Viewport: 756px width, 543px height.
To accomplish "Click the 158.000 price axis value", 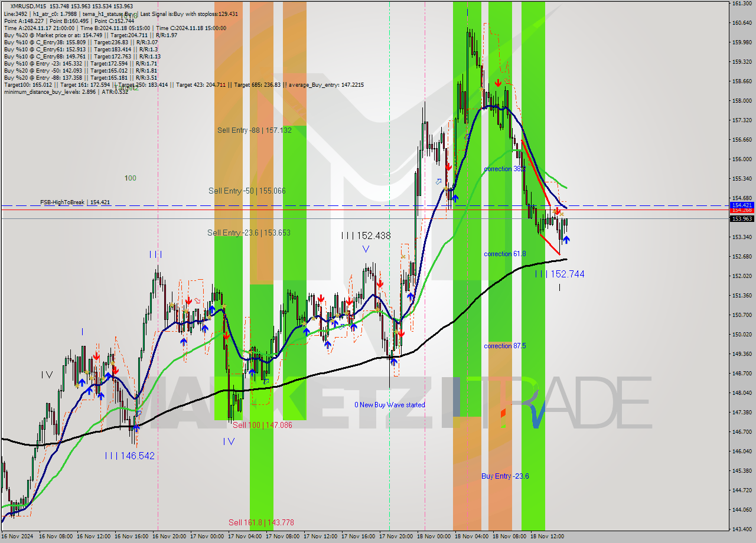I will point(742,101).
